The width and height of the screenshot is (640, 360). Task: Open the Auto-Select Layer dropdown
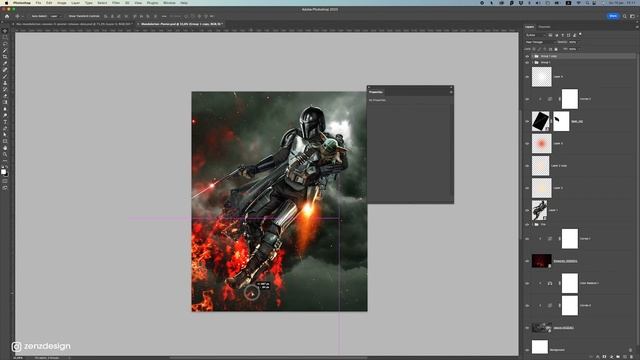55,16
